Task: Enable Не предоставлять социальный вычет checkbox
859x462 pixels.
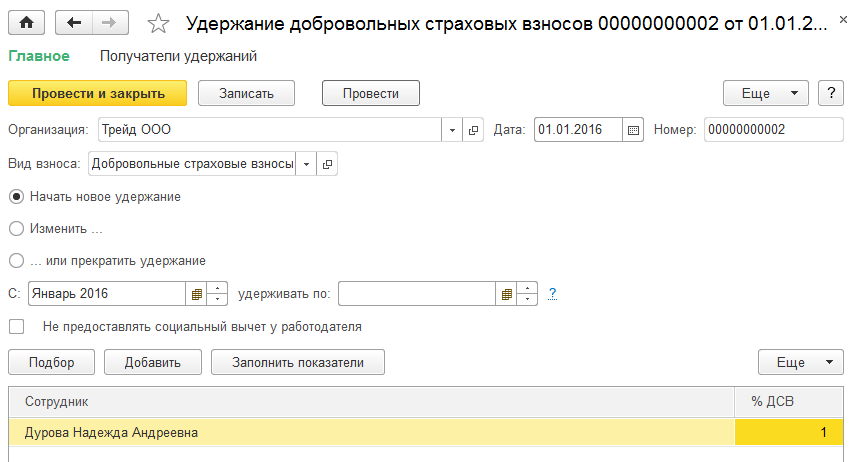Action: coord(16,326)
